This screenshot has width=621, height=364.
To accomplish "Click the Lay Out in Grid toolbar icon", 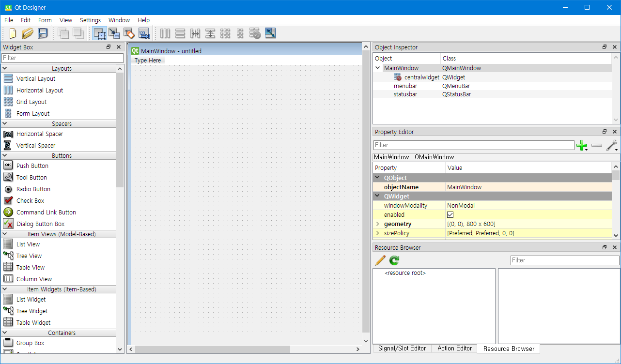I will 225,33.
